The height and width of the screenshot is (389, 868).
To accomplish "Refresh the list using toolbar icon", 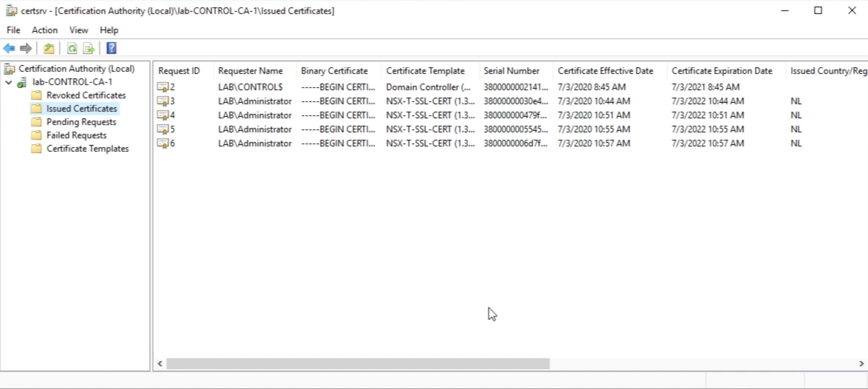I will point(72,48).
